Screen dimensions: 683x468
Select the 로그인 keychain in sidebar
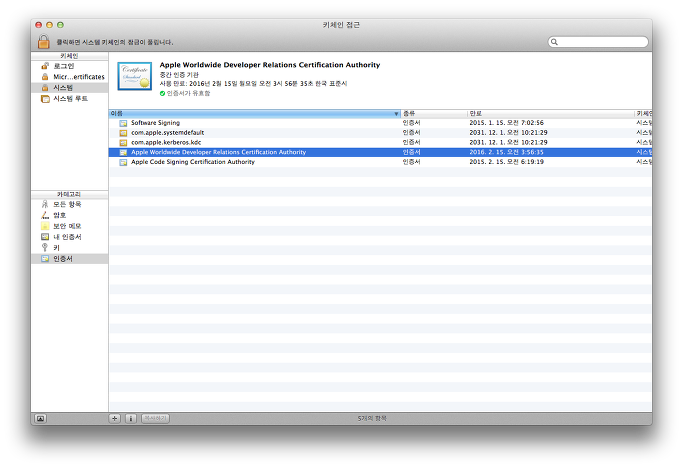pyautogui.click(x=70, y=66)
